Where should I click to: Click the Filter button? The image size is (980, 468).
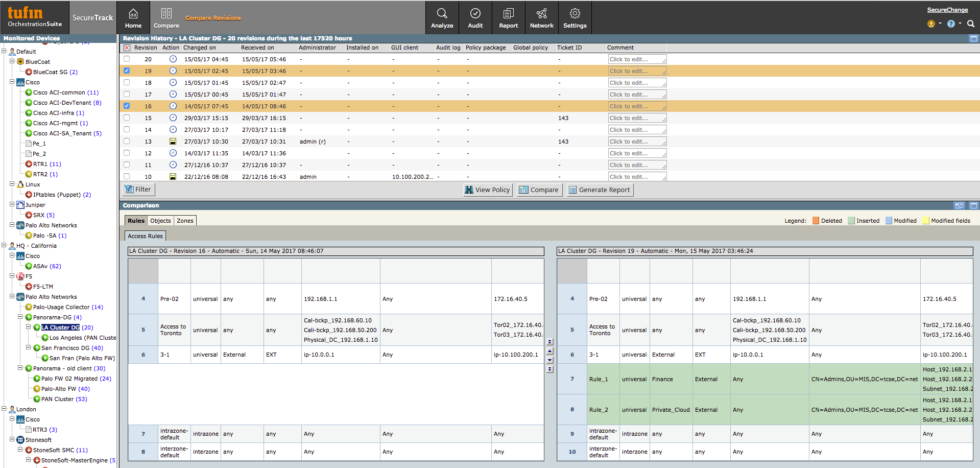(x=138, y=190)
